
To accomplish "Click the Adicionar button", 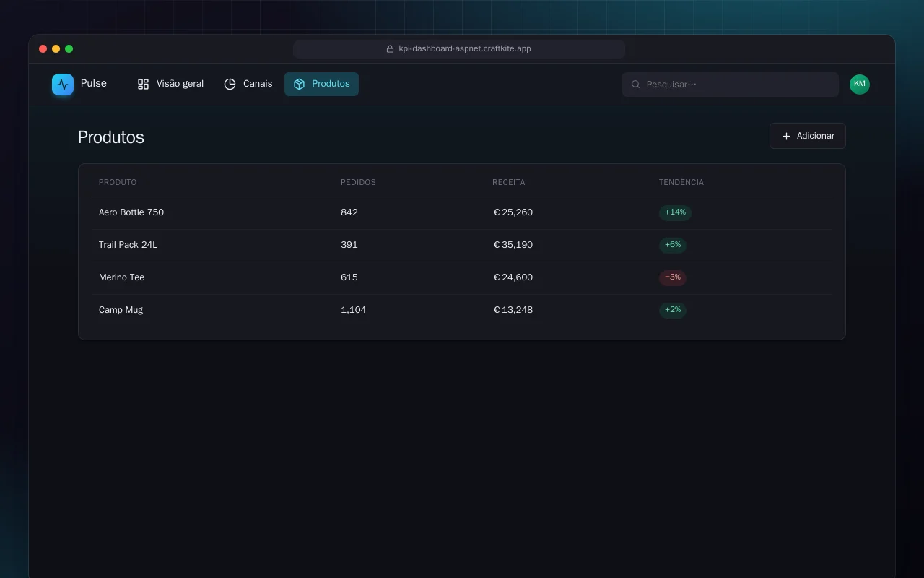I will pyautogui.click(x=807, y=136).
